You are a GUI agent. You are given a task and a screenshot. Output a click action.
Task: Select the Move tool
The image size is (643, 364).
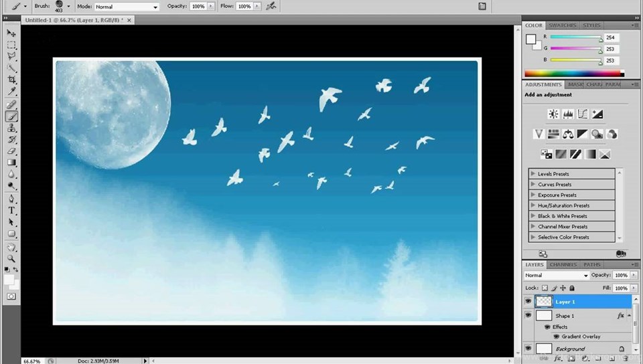coord(11,33)
